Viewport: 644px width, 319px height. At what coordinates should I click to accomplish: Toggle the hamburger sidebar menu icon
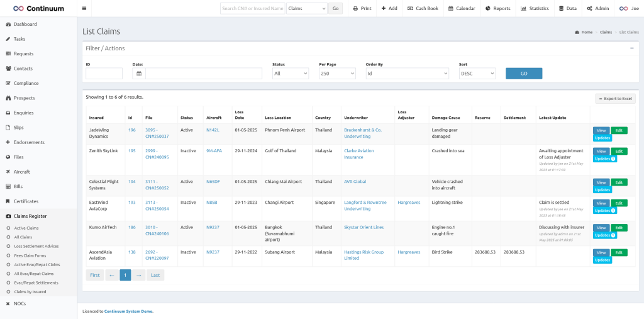84,8
